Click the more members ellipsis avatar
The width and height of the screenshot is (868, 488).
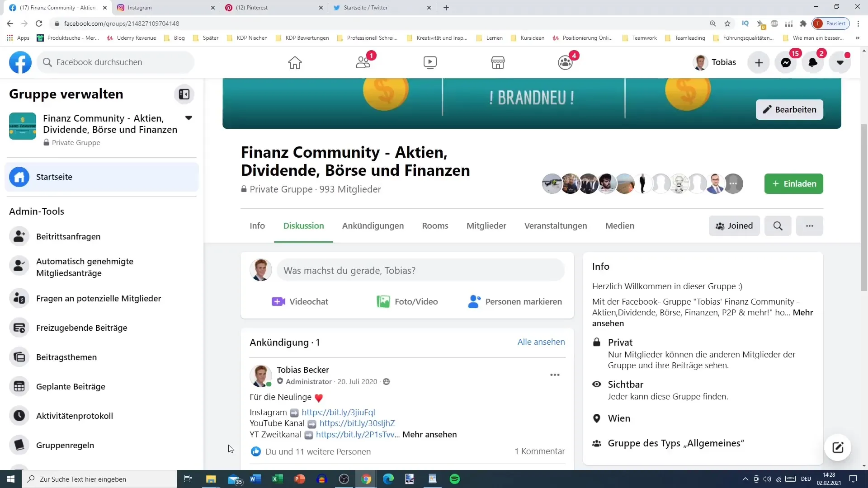click(x=734, y=184)
